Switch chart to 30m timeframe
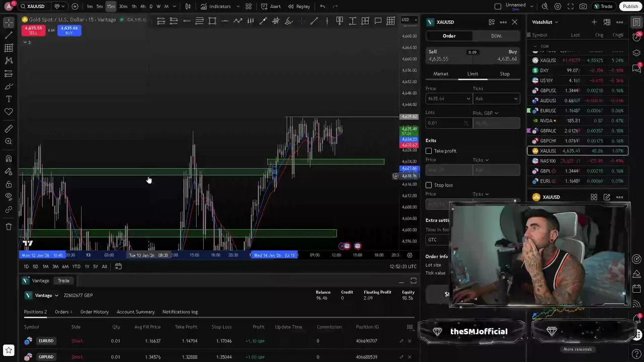This screenshot has height=362, width=644. point(123,7)
